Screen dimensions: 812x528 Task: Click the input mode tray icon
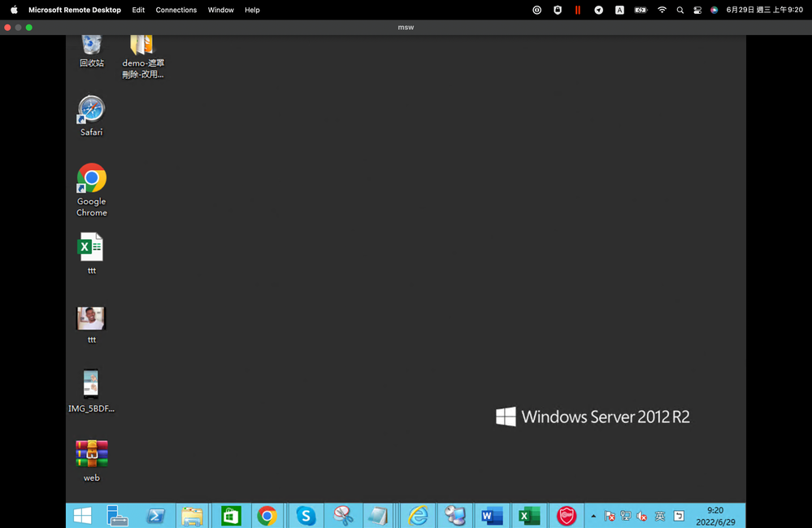(x=679, y=516)
